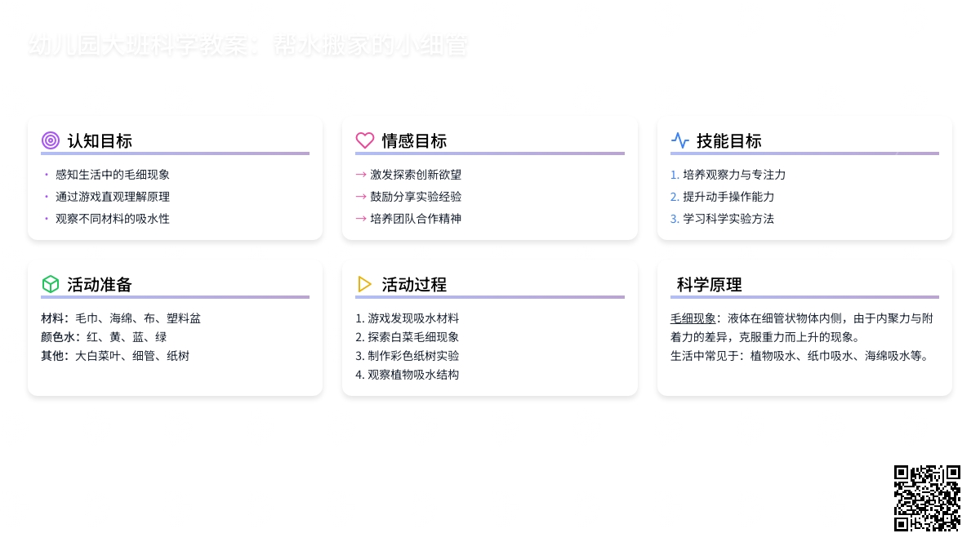Screen dimensions: 980x551
Task: Click the blue pulse icon beside 技能目标
Action: click(x=679, y=140)
